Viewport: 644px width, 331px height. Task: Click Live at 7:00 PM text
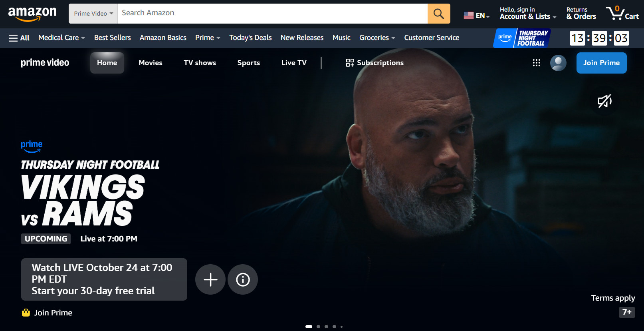pyautogui.click(x=109, y=239)
